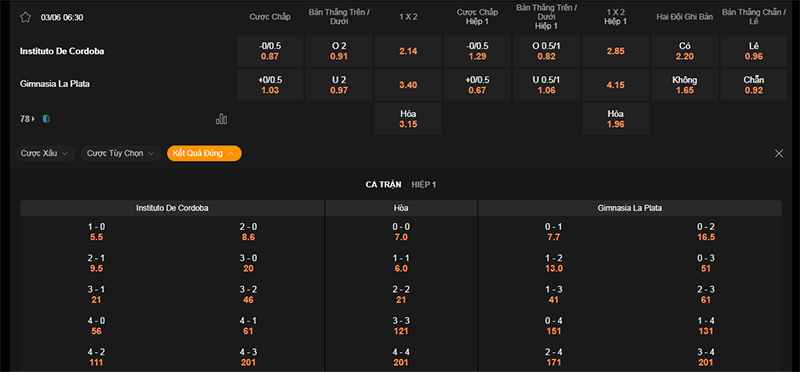Viewport: 800px width, 372px height.
Task: Pick correct score 2 - 0 at 8.6
Action: click(x=248, y=232)
